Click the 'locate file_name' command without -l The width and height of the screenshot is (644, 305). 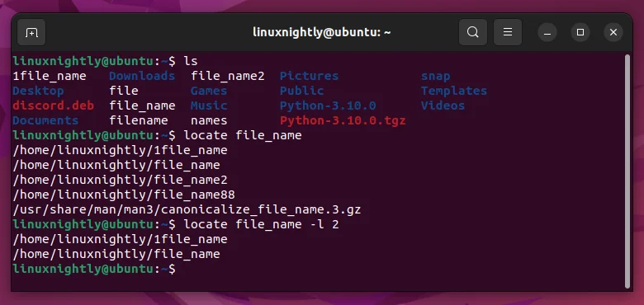242,135
